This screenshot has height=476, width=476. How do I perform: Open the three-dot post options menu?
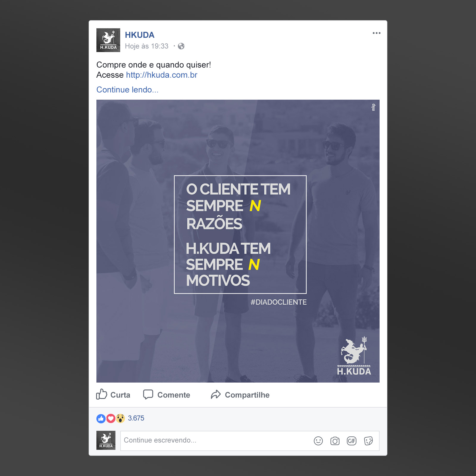coord(376,33)
